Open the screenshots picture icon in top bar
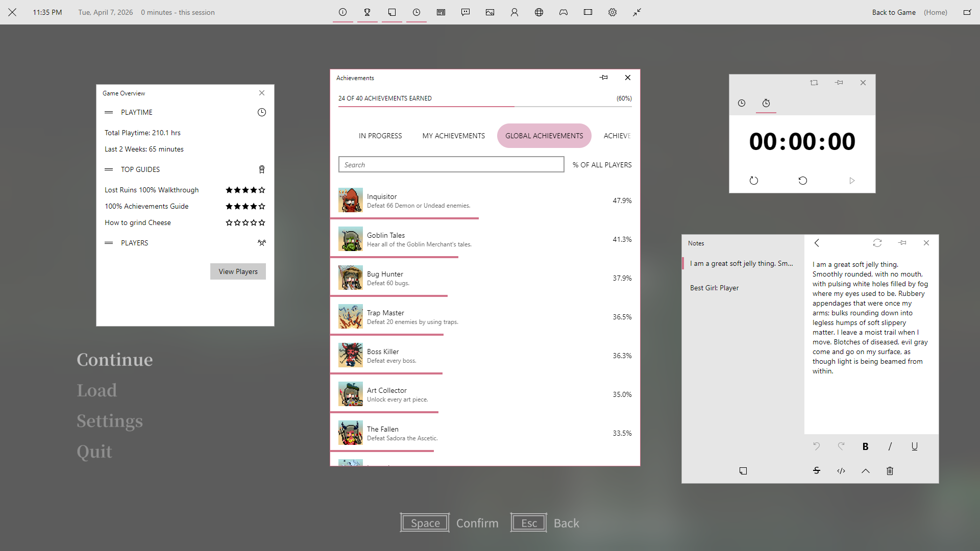The width and height of the screenshot is (980, 551). (x=489, y=12)
